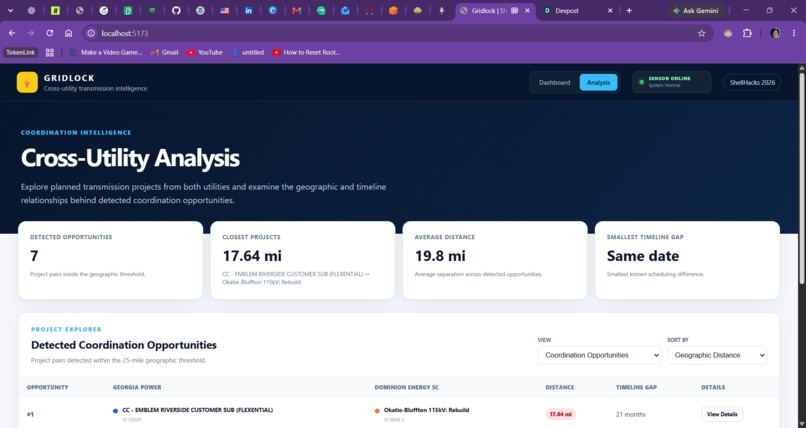Select the Analysis tab
Screen dimensions: 806x428
pos(598,82)
